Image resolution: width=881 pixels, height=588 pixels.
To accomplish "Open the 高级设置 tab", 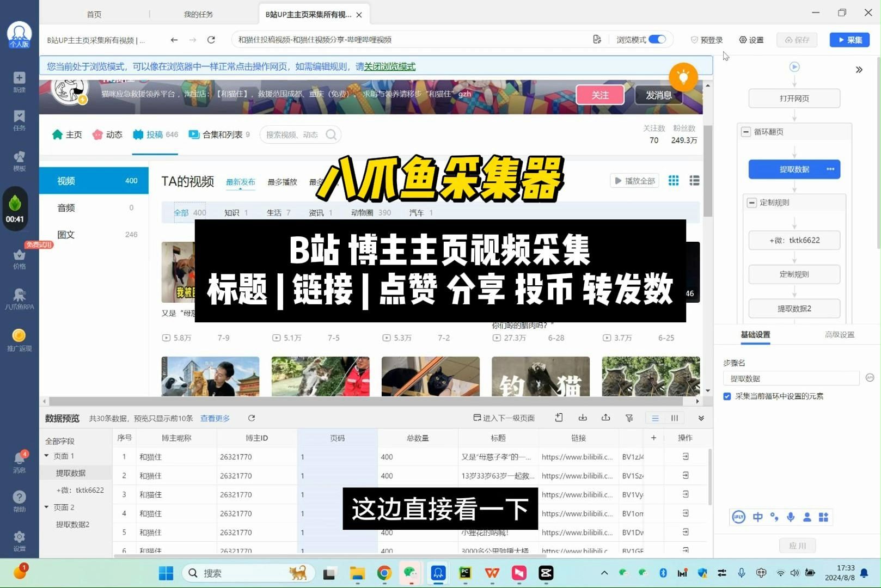I will pyautogui.click(x=839, y=334).
